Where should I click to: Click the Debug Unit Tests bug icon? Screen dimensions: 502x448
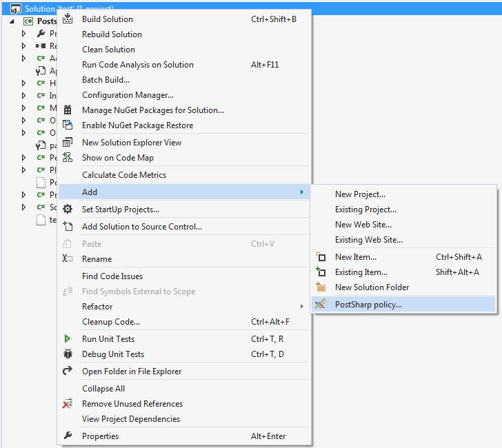tap(68, 354)
